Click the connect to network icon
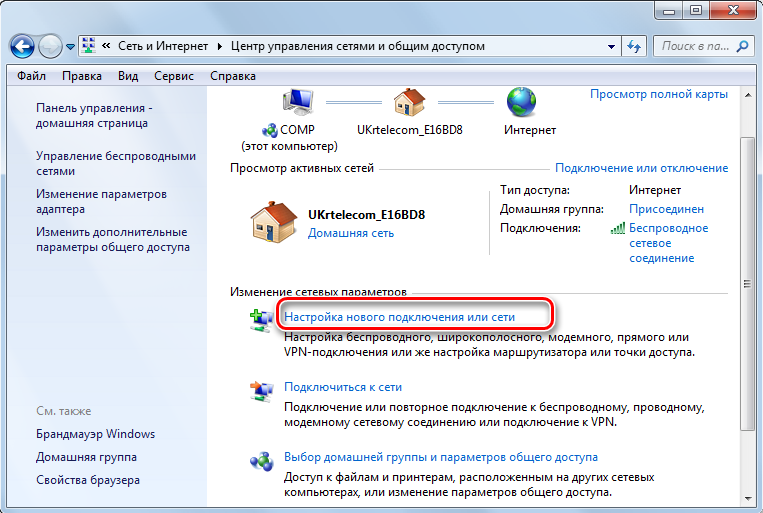 [261, 391]
